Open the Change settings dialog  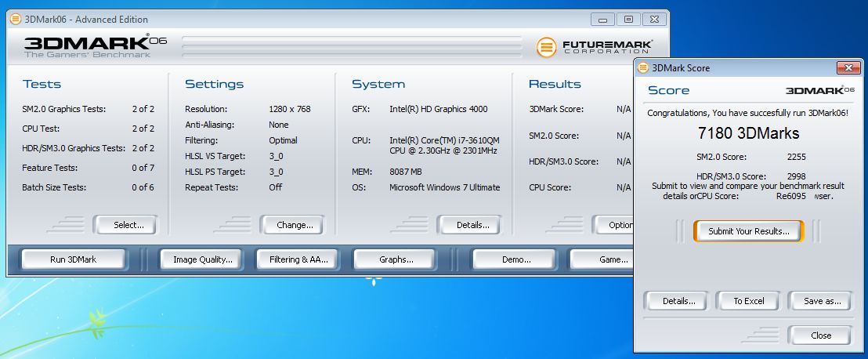[292, 225]
